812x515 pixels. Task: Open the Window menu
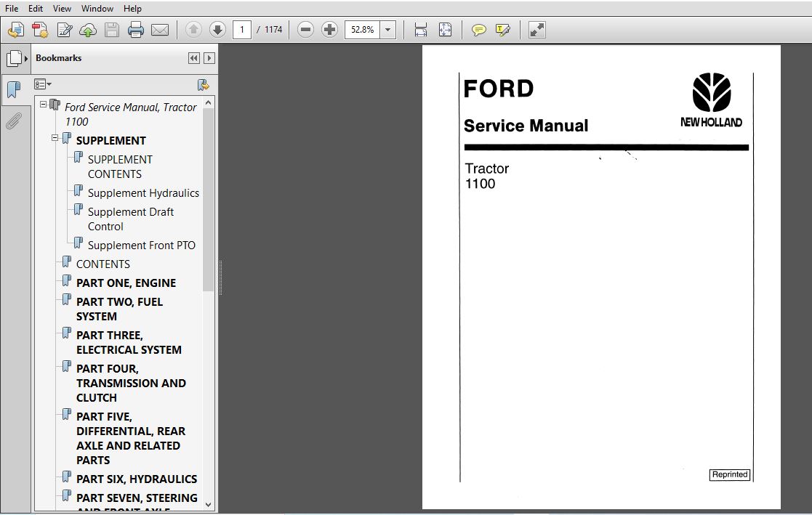(97, 8)
